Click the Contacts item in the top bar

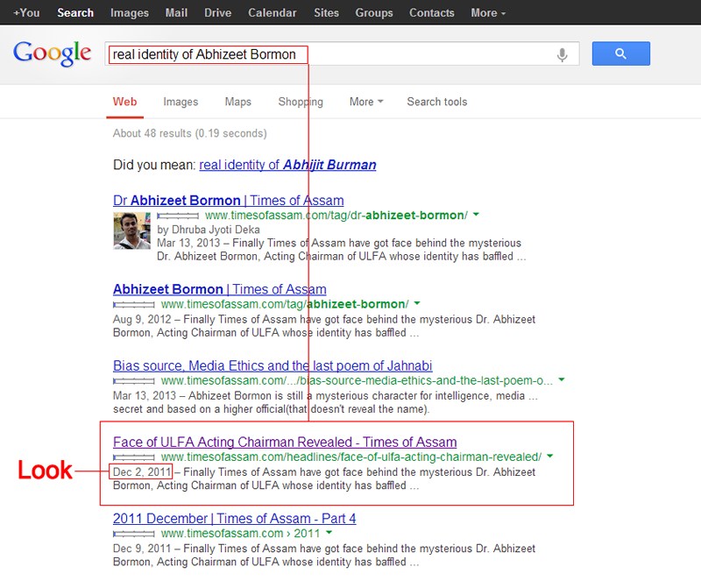coord(431,12)
